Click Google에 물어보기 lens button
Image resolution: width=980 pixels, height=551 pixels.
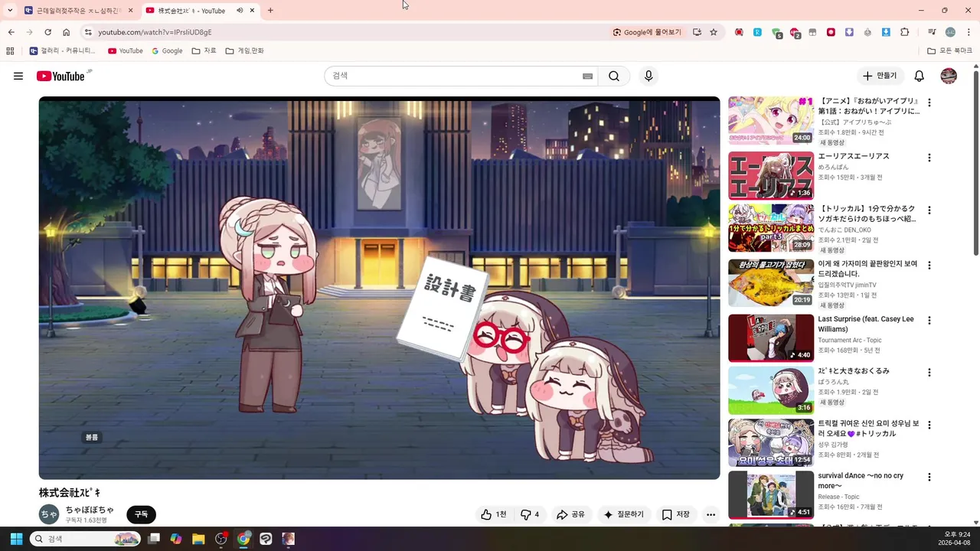coord(647,32)
